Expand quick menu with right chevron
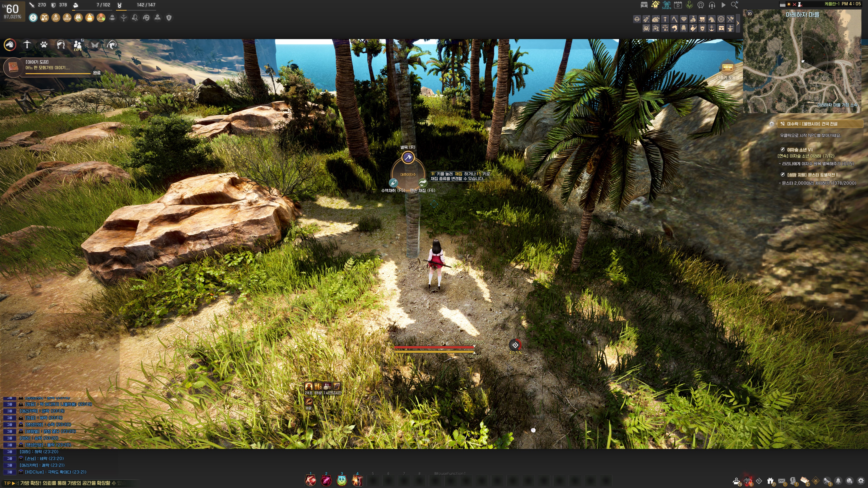 [738, 23]
